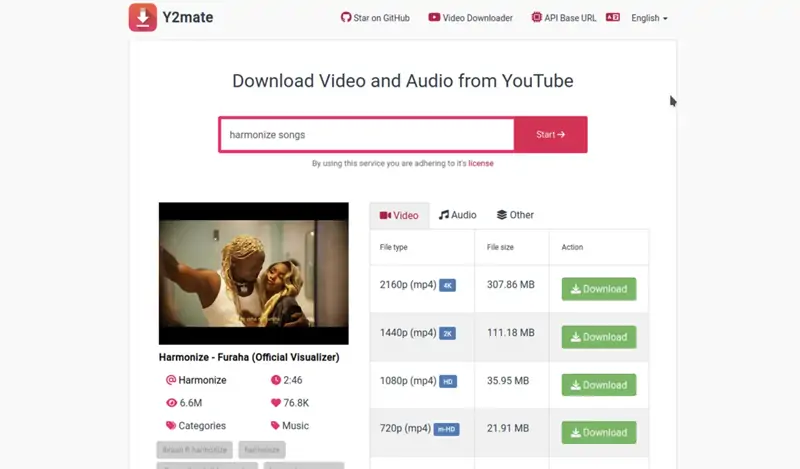
Task: Focus the search field containing harmonize songs
Action: point(367,135)
